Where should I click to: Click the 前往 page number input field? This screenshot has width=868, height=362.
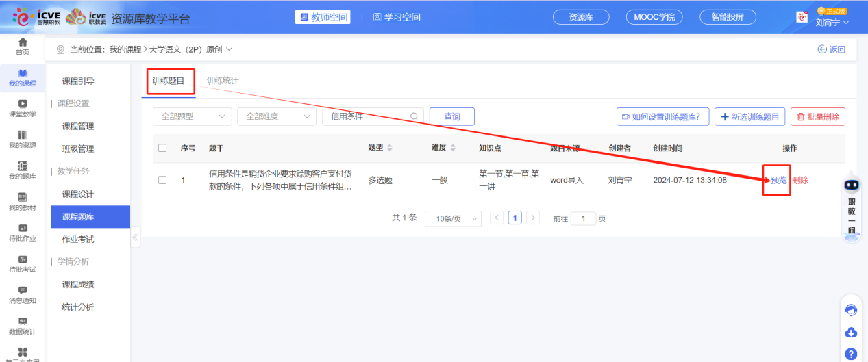click(584, 218)
